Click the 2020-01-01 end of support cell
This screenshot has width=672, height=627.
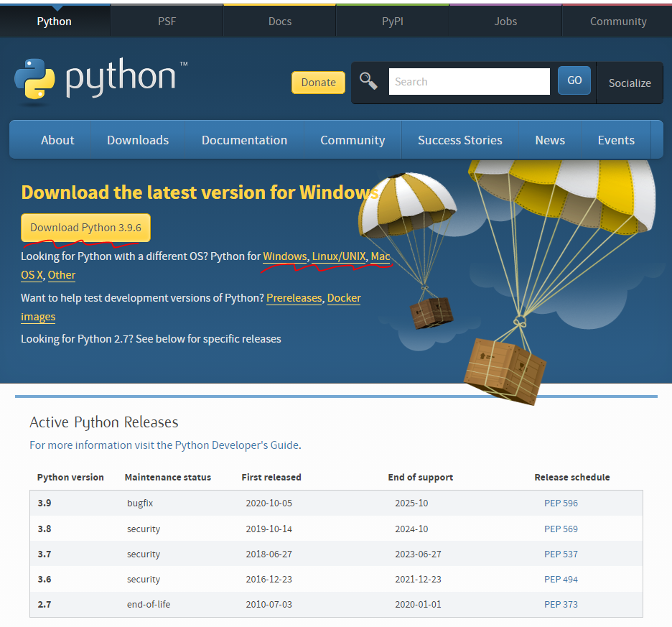pos(419,604)
